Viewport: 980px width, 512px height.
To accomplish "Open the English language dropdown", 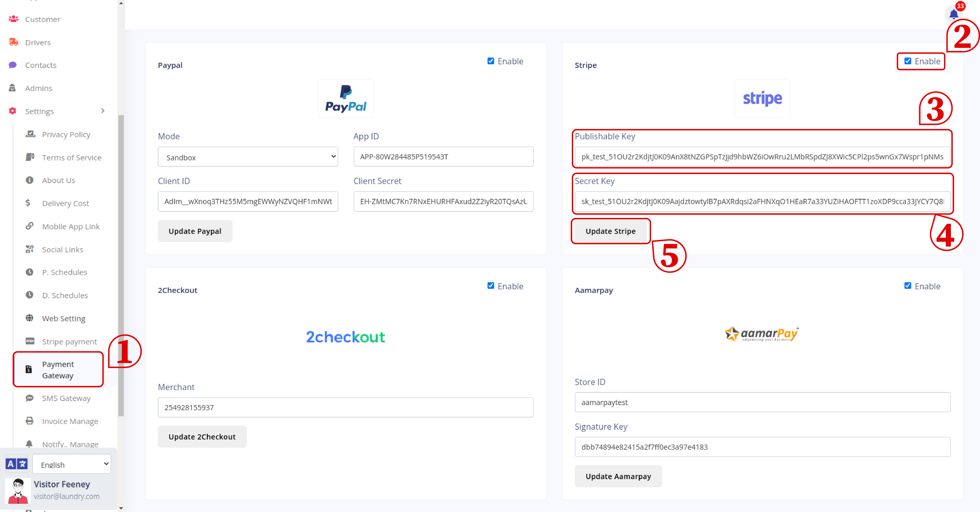I will click(x=72, y=464).
